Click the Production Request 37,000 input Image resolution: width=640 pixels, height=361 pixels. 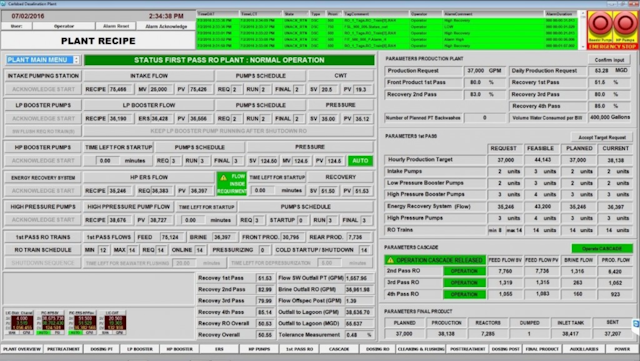click(x=485, y=71)
